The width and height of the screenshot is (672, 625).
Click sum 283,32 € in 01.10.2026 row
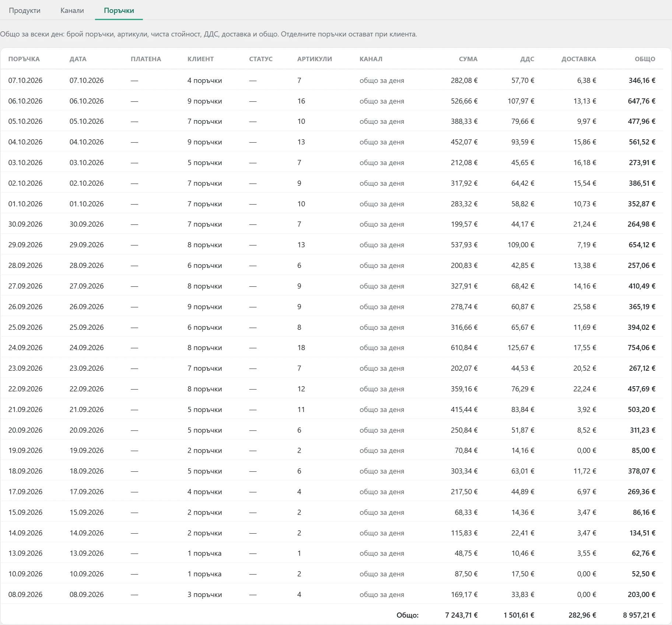(464, 204)
